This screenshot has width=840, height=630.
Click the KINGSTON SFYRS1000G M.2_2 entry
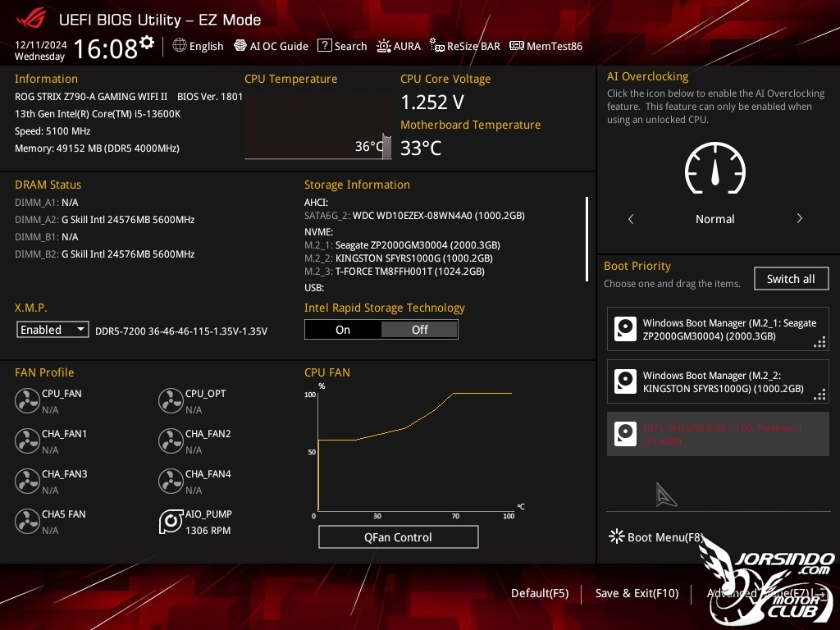(x=399, y=258)
